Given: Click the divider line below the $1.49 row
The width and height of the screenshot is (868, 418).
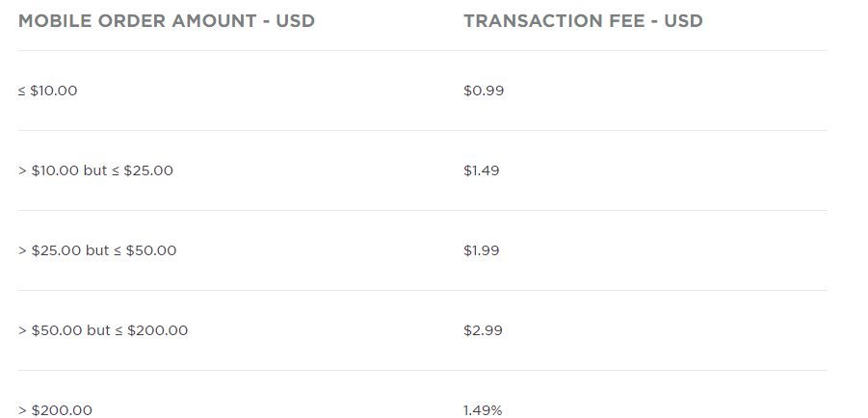Looking at the screenshot, I should (422, 210).
